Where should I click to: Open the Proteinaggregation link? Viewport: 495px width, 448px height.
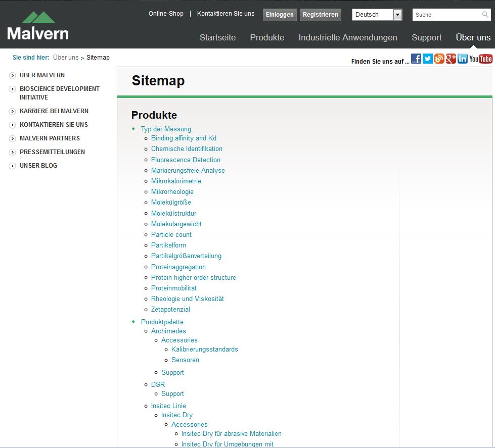[178, 267]
